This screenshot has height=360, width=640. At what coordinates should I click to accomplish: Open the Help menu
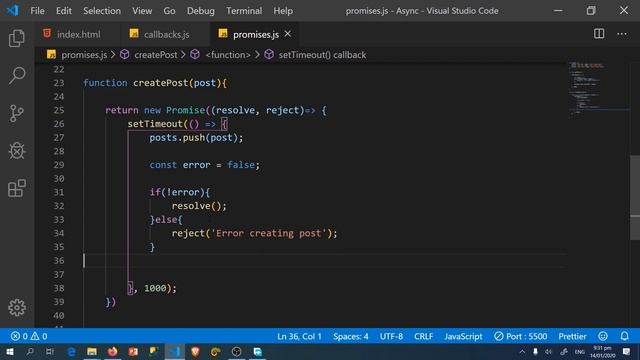[x=283, y=11]
